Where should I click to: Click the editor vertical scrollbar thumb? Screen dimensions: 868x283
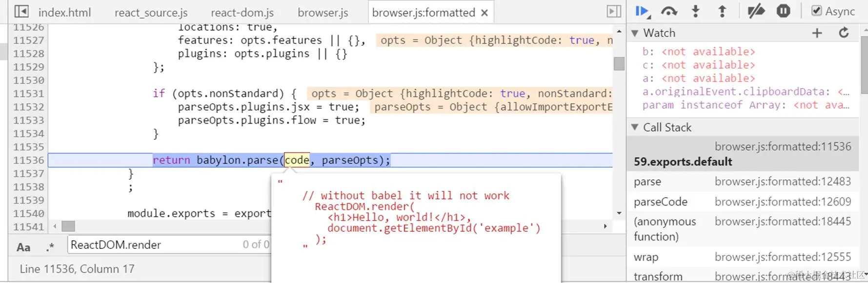pyautogui.click(x=619, y=64)
